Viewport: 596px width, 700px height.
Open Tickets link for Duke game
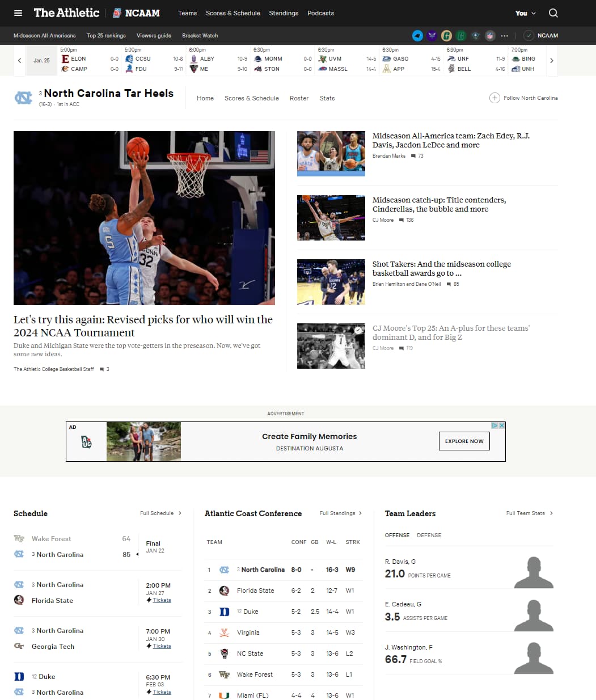[162, 692]
